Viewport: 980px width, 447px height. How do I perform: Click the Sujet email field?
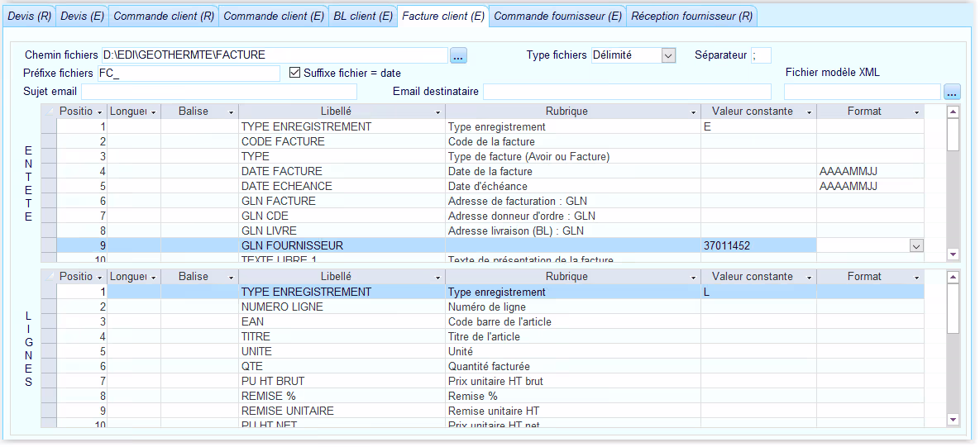[x=219, y=93]
